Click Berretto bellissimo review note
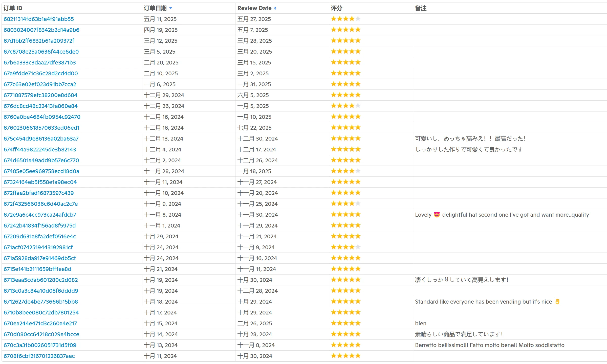The image size is (607, 364). (489, 345)
